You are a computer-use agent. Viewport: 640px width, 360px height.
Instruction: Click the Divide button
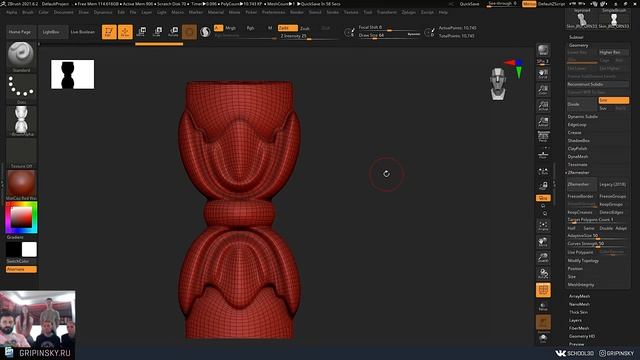click(582, 104)
